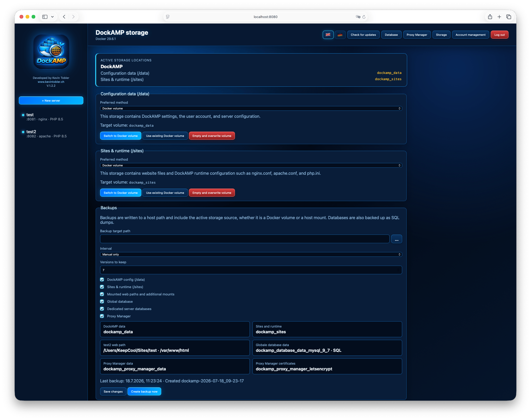Open a new tab with plus icon
This screenshot has height=420, width=531.
click(x=499, y=17)
